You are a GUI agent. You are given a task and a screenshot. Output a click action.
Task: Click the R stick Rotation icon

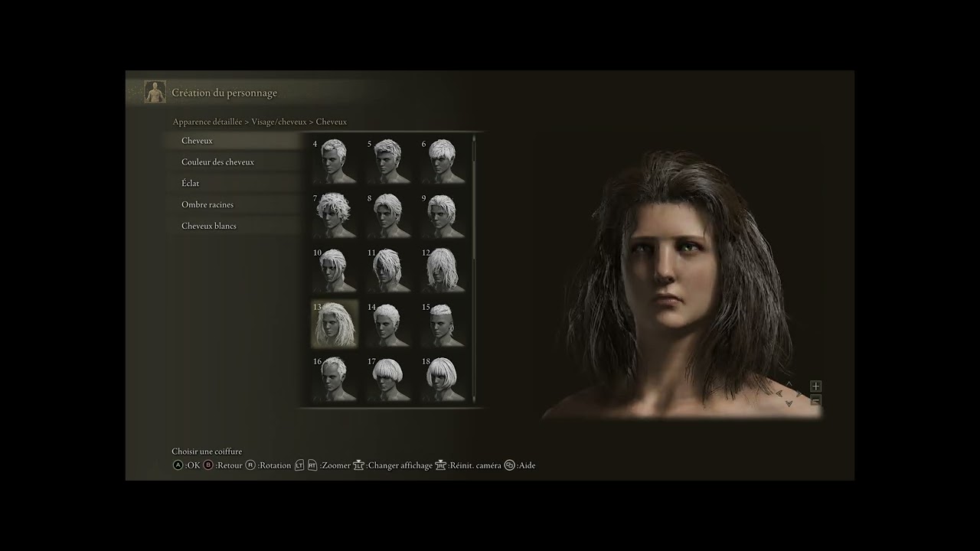(x=250, y=465)
